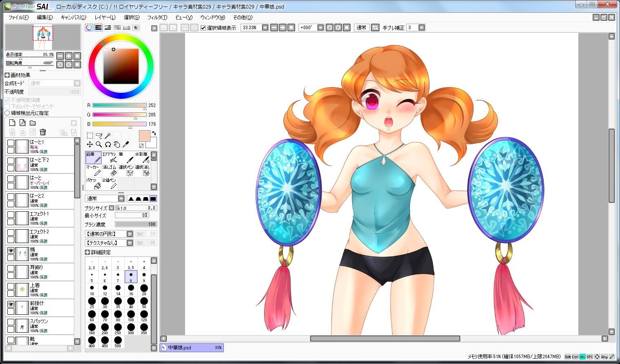Create a new layer folder

33,123
